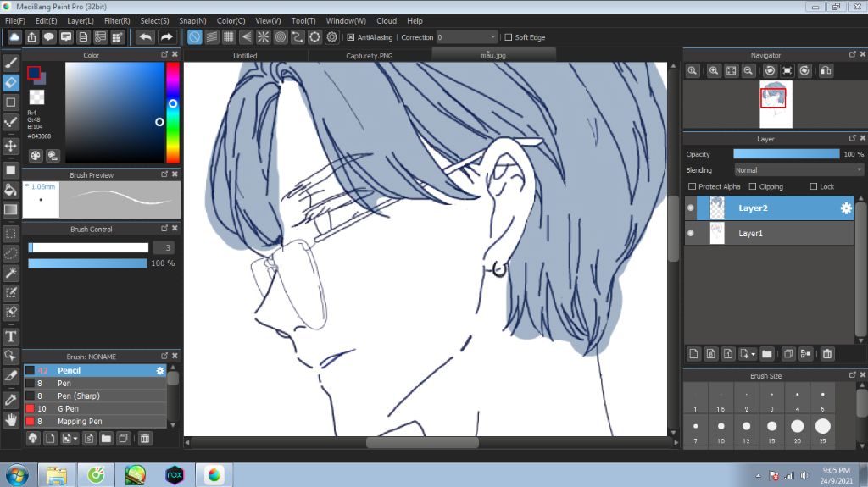
Task: Open Nox app in taskbar
Action: [175, 475]
